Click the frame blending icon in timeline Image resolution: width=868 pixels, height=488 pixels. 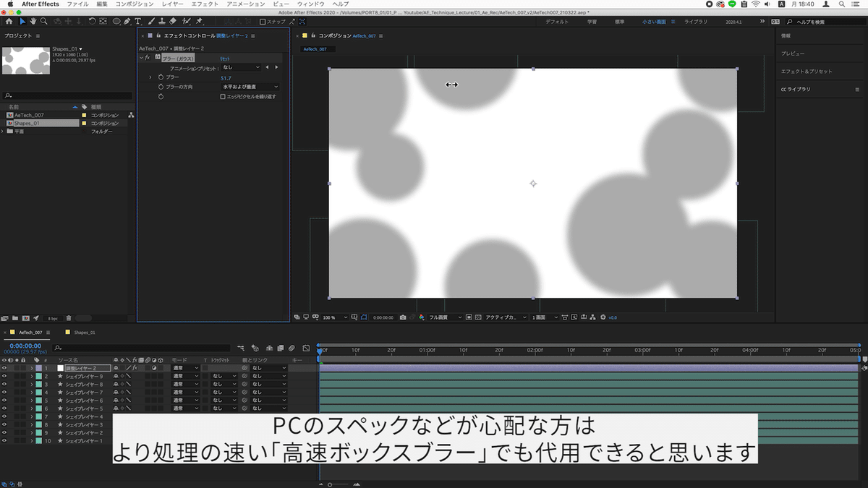281,348
